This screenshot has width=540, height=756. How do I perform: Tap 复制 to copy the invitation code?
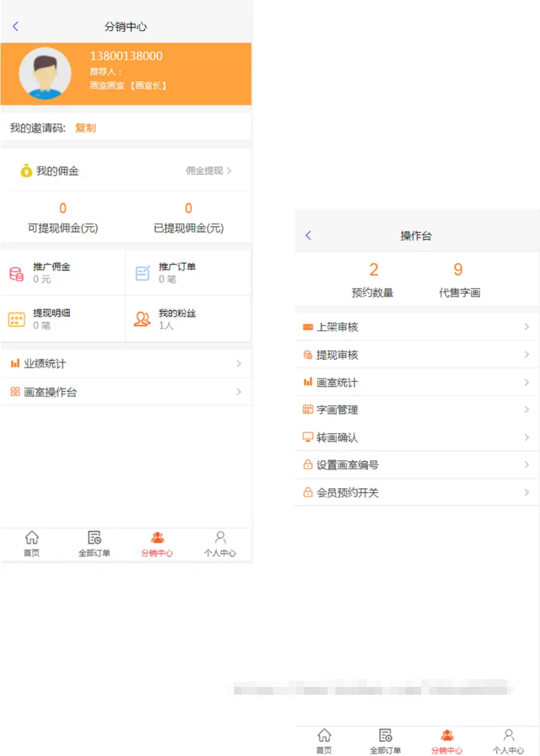pyautogui.click(x=85, y=128)
